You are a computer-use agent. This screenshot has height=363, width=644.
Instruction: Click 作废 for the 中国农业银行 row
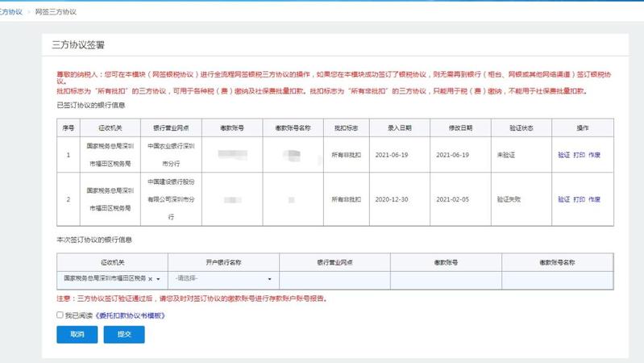click(595, 154)
